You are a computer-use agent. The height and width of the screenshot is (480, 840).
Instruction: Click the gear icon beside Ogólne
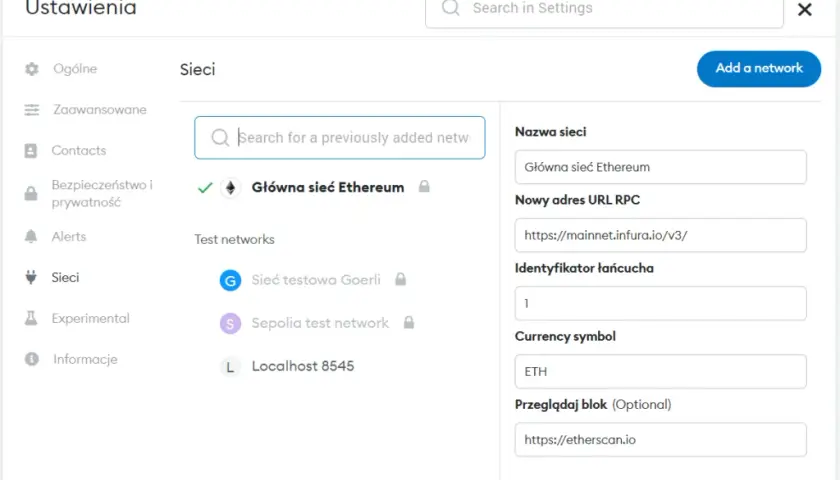[x=32, y=69]
